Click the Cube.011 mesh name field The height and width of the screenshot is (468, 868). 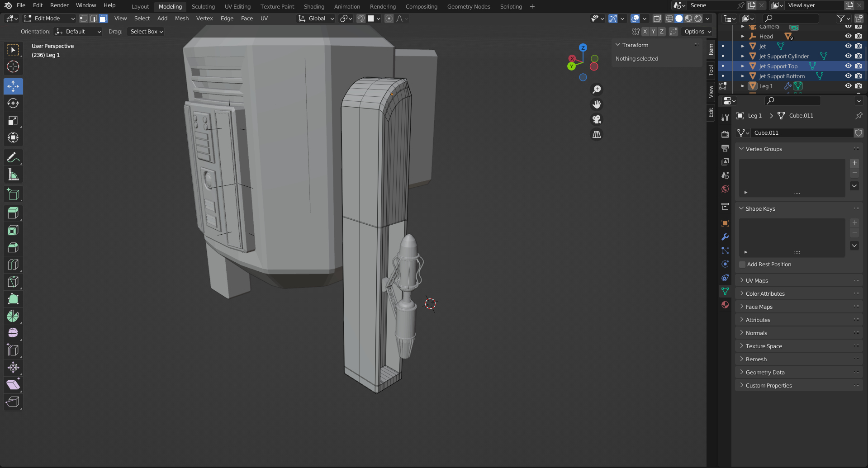(801, 133)
